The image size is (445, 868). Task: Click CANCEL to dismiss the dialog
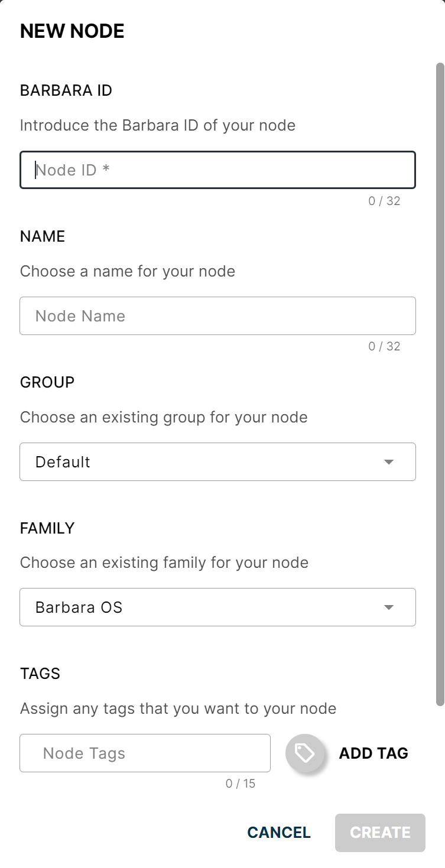pos(278,832)
